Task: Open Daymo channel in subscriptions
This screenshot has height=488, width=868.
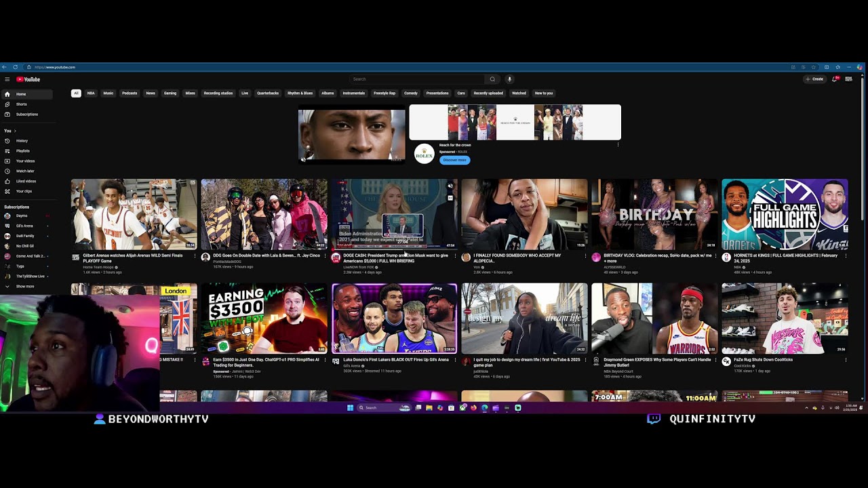Action: pos(26,216)
